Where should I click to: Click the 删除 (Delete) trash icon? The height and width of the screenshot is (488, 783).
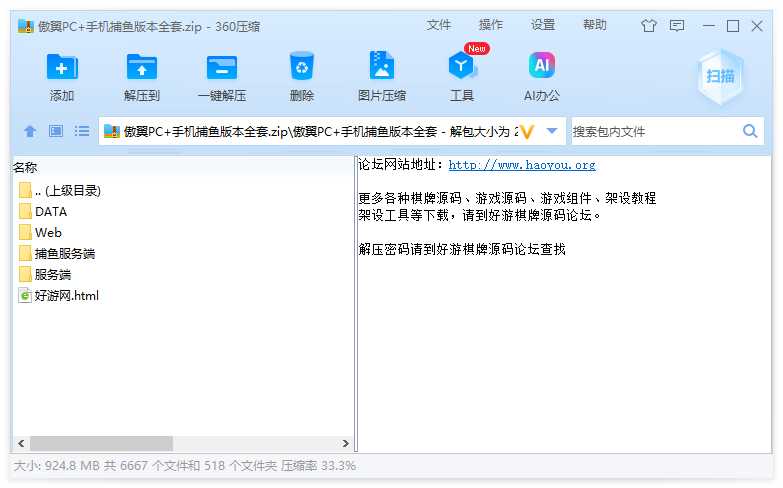coord(302,66)
